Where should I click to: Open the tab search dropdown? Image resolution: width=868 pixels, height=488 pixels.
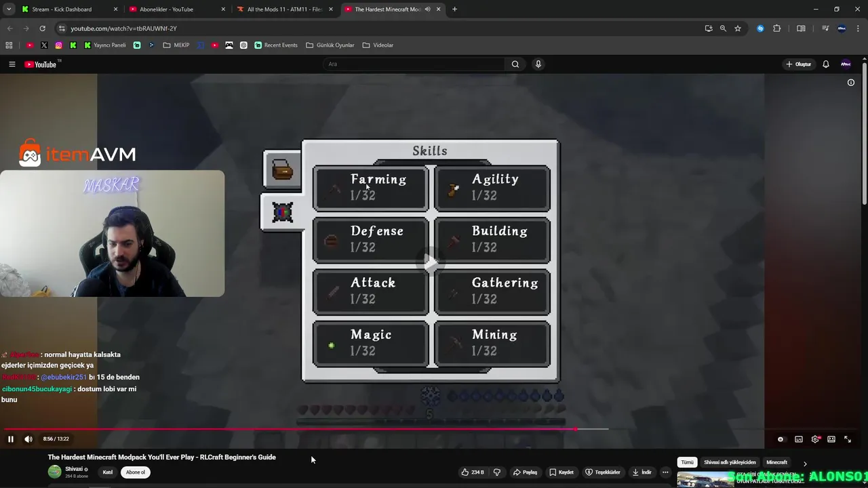point(9,9)
